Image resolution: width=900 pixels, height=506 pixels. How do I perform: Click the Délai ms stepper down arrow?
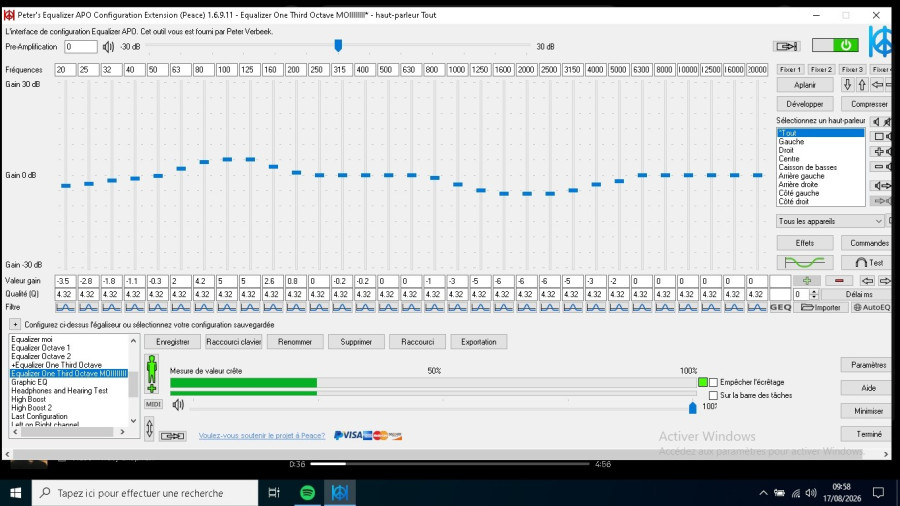tap(814, 297)
